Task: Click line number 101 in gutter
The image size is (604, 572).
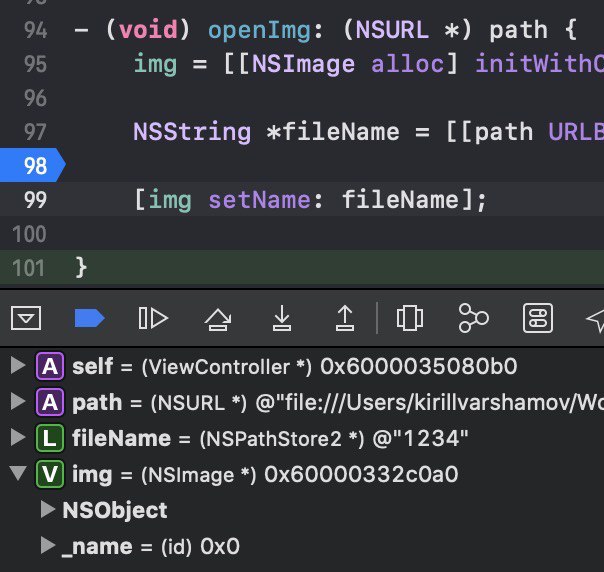Action: [29, 267]
